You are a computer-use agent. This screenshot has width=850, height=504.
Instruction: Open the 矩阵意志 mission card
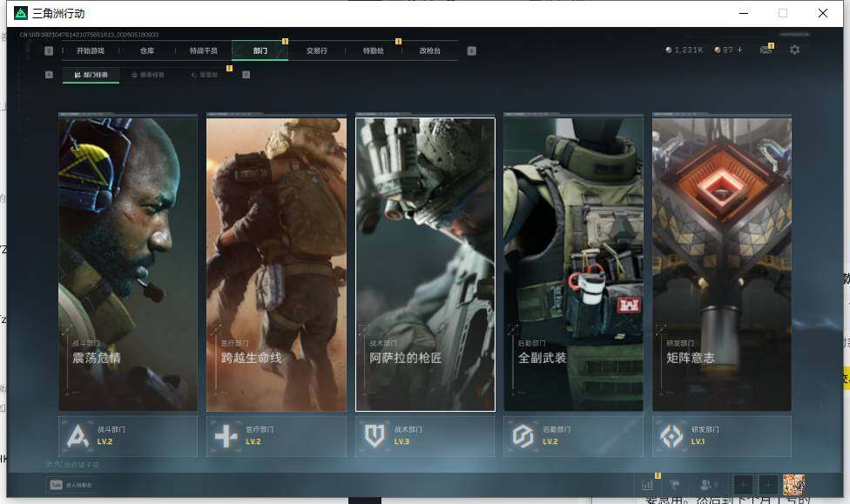point(722,264)
